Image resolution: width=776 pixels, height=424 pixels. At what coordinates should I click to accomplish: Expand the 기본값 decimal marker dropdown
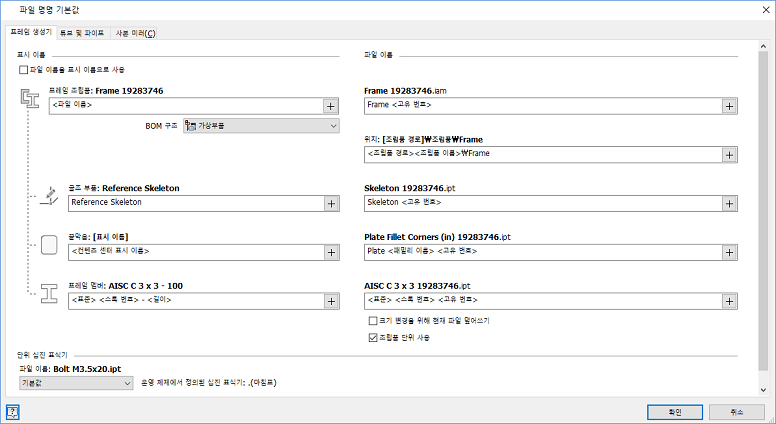tap(76, 383)
